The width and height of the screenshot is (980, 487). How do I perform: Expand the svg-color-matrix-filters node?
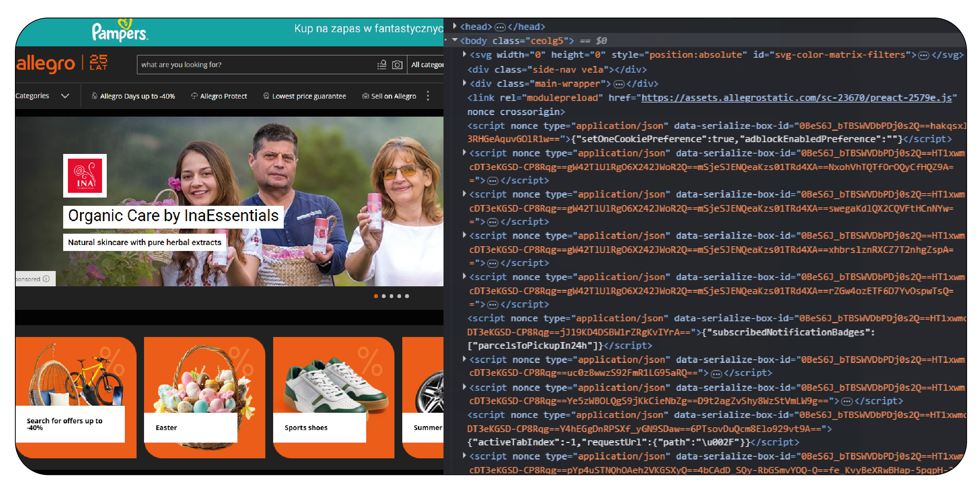[x=465, y=54]
